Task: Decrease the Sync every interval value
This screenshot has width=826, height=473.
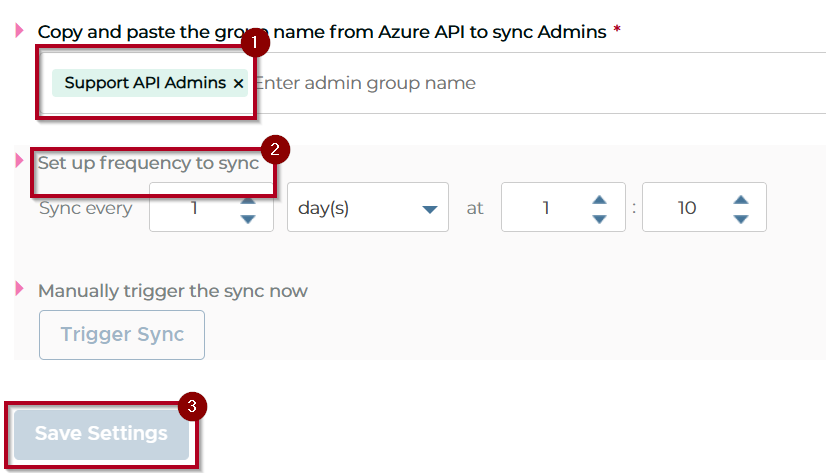Action: point(248,219)
